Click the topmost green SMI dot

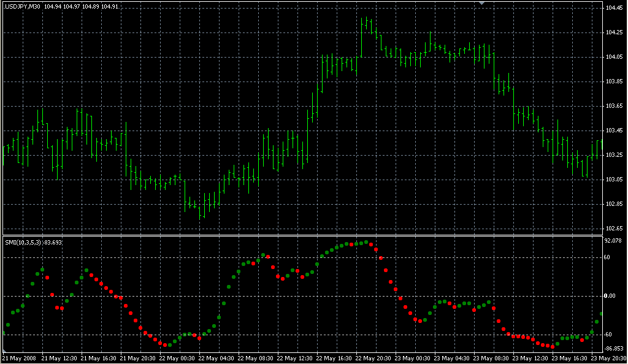point(366,242)
